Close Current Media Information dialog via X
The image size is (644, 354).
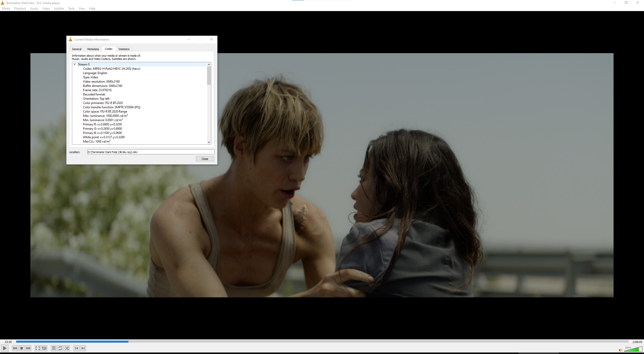[212, 39]
